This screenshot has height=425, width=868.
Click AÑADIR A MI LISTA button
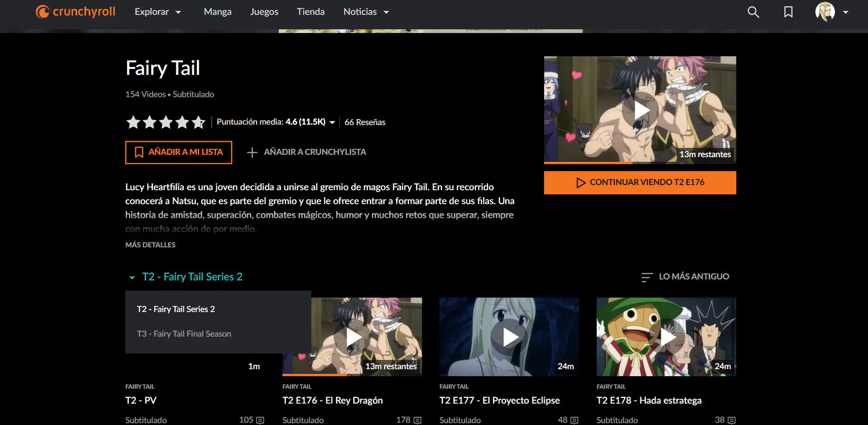pyautogui.click(x=179, y=153)
